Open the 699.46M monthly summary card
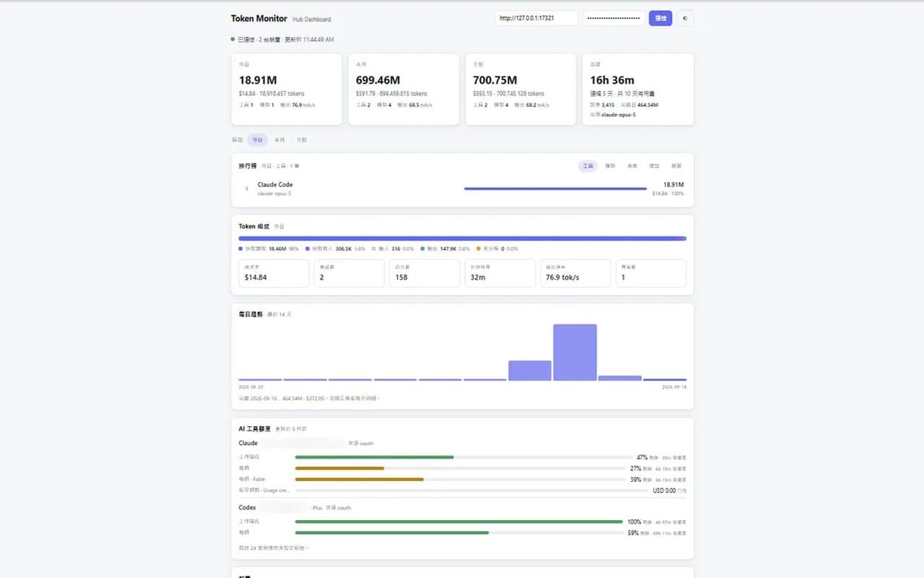924x578 pixels. click(404, 89)
